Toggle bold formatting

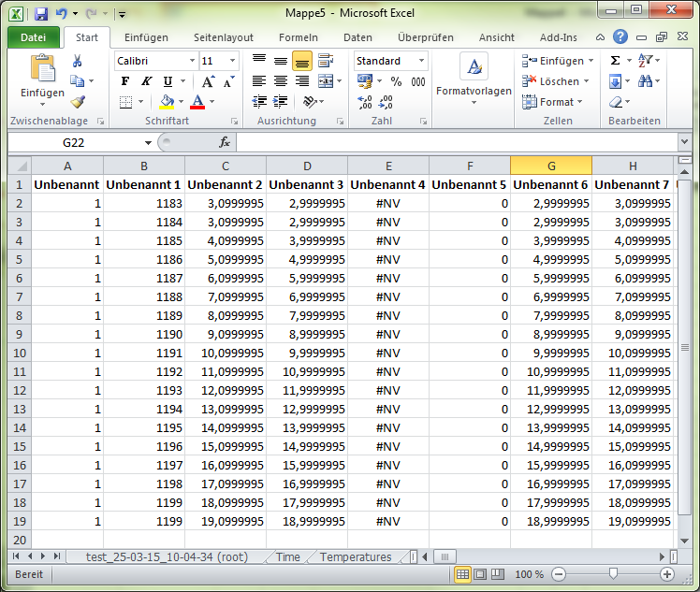(125, 81)
